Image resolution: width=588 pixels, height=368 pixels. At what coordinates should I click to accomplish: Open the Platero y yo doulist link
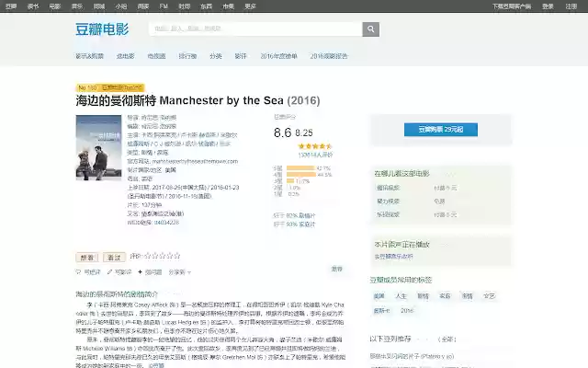click(x=412, y=356)
